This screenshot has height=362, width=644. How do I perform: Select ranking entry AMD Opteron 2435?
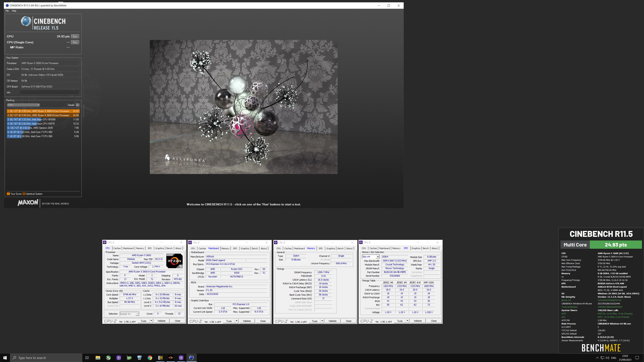click(x=43, y=128)
